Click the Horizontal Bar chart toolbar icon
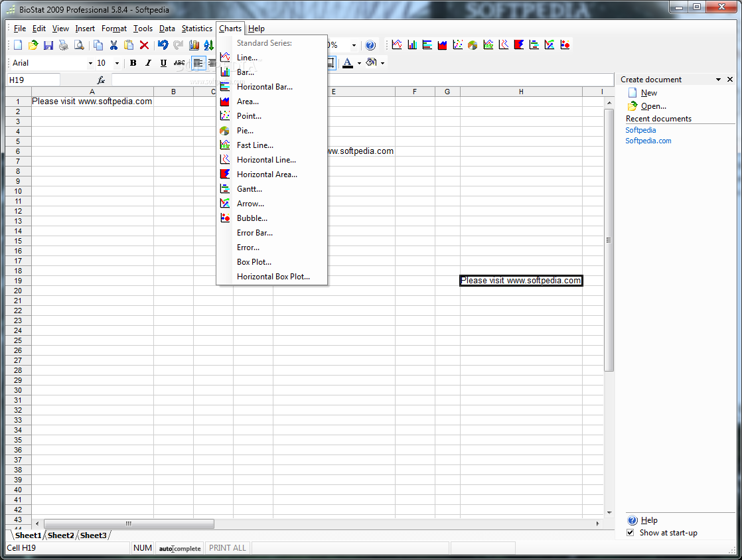742x560 pixels. [x=427, y=44]
